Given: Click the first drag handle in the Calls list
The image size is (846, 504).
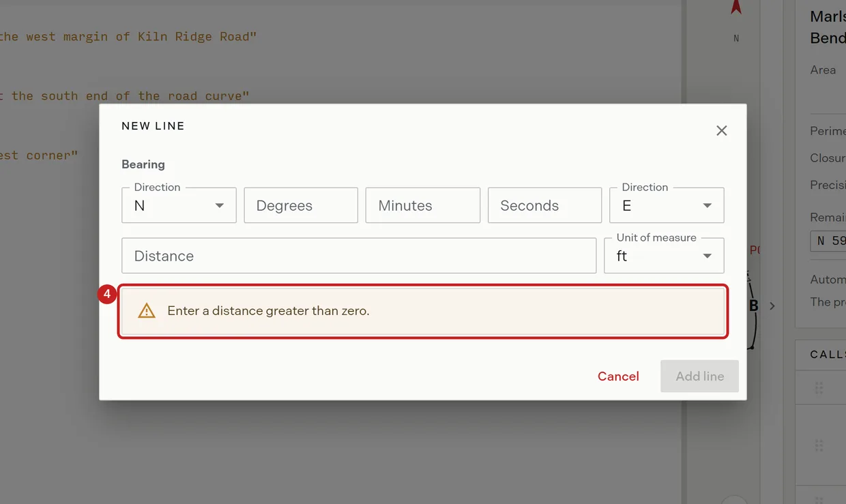Looking at the screenshot, I should (819, 388).
